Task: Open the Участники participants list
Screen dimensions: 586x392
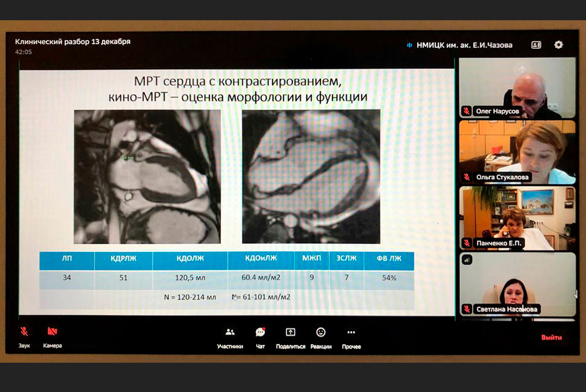Action: (x=230, y=338)
